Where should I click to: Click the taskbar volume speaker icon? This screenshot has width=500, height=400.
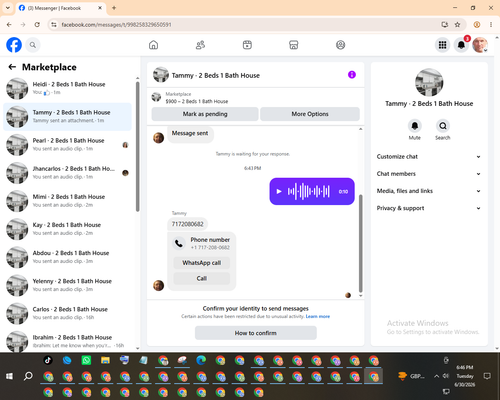(446, 376)
